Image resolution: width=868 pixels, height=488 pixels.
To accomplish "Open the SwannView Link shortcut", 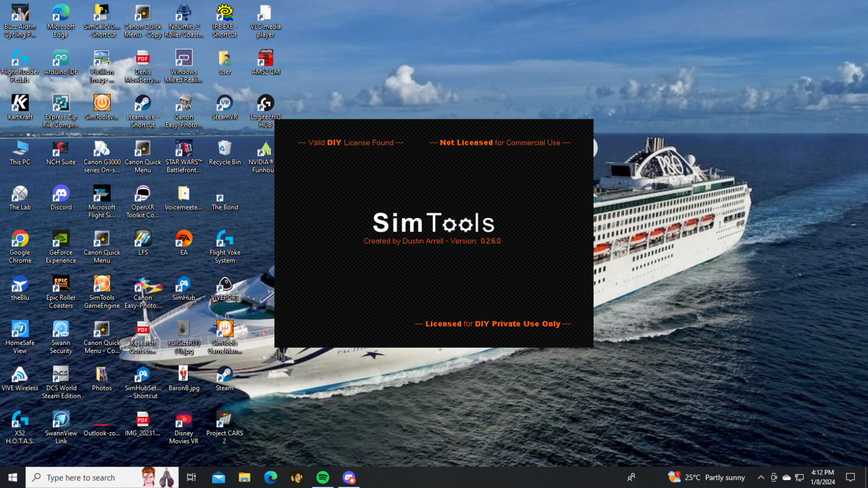I will (x=61, y=427).
